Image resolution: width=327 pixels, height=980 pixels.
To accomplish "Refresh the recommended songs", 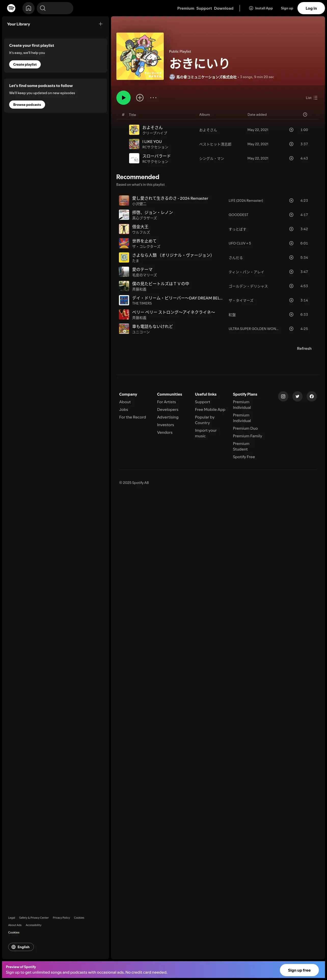I will [304, 349].
